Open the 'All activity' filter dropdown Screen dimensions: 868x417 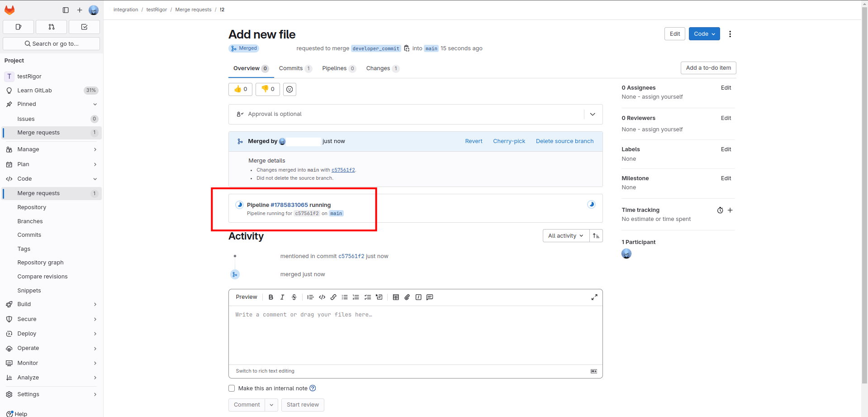565,236
